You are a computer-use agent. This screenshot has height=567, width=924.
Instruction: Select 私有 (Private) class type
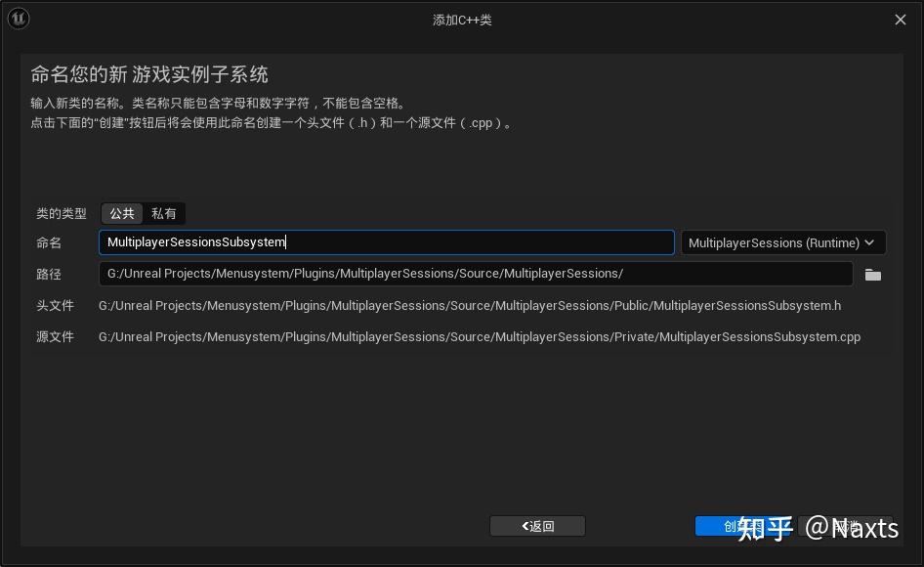(x=163, y=213)
